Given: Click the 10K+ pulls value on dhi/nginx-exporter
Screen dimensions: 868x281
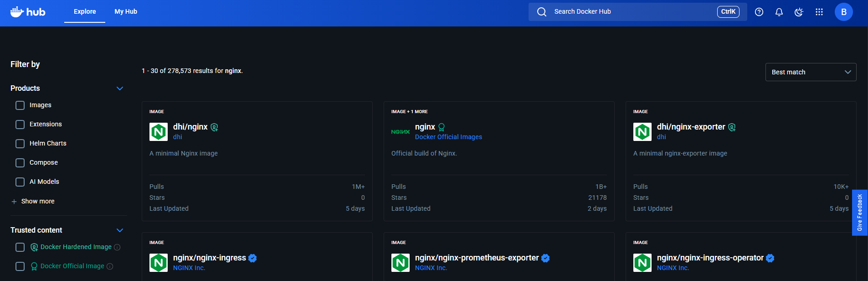Looking at the screenshot, I should coord(841,187).
